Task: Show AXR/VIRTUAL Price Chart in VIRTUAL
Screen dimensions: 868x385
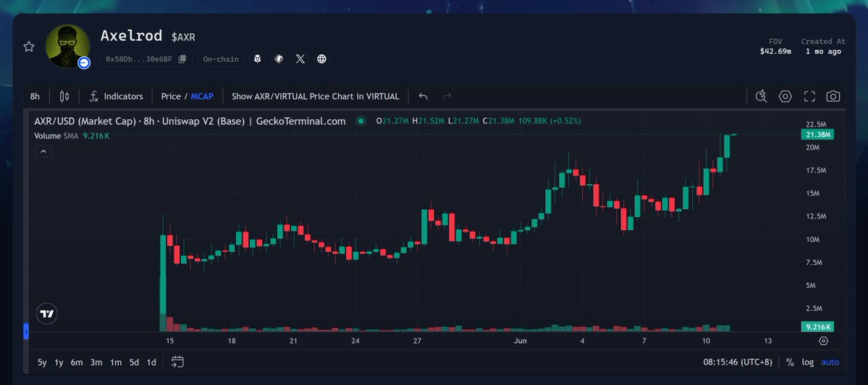Action: tap(315, 96)
